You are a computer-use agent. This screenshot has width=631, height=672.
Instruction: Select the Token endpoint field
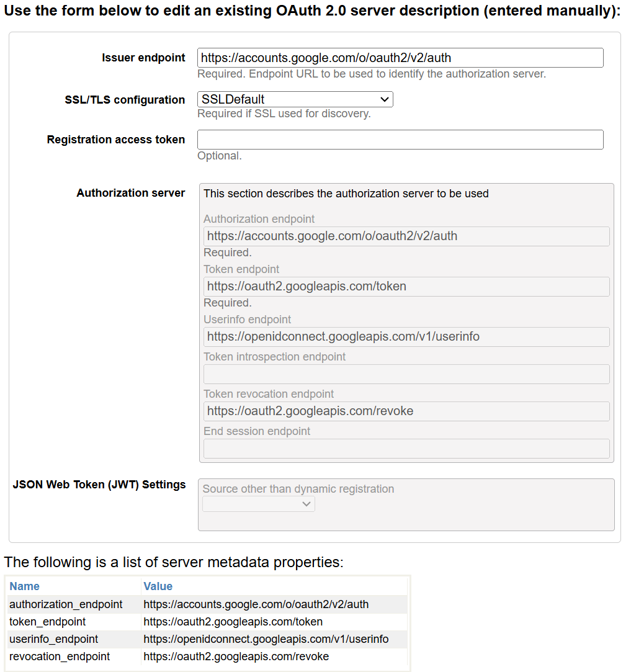pyautogui.click(x=406, y=287)
